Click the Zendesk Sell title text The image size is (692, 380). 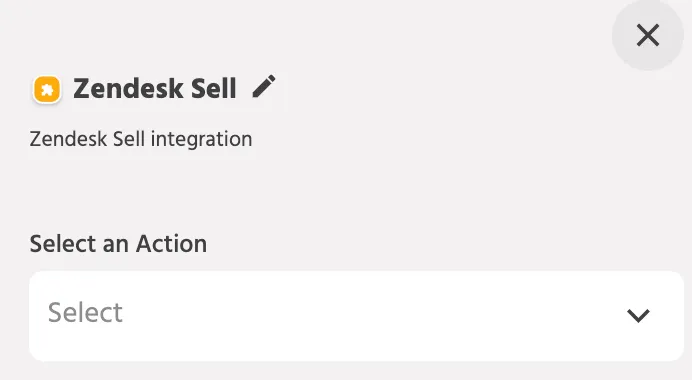[x=155, y=88]
